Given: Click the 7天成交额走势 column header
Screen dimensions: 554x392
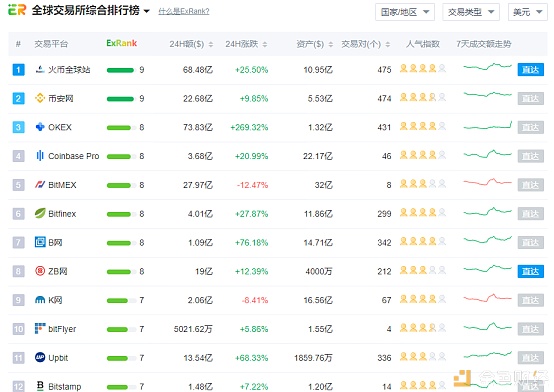Looking at the screenshot, I should [x=483, y=44].
